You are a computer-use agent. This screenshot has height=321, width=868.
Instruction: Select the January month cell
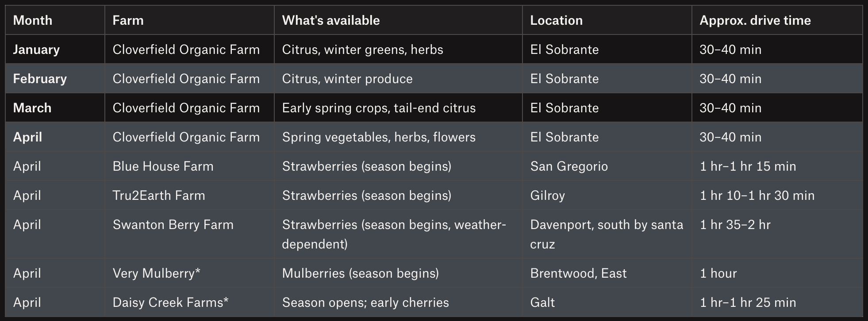click(55, 50)
